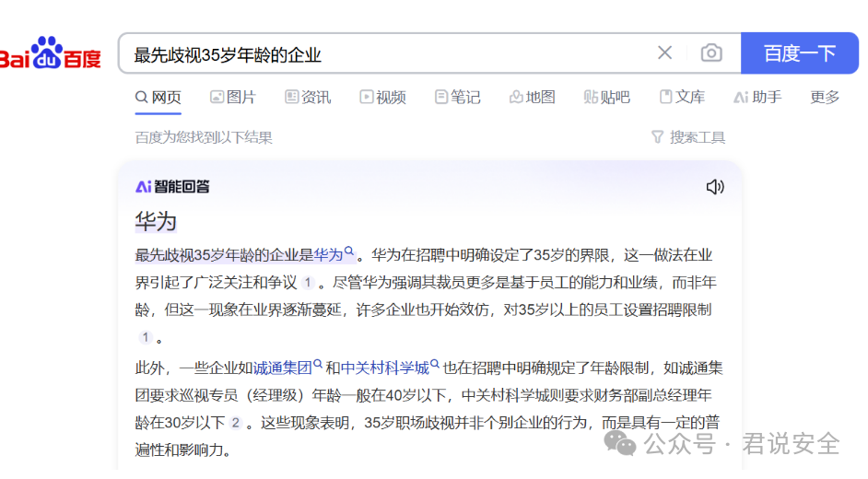This screenshot has height=479, width=868.
Task: Click the Baidu logo
Action: click(x=51, y=54)
